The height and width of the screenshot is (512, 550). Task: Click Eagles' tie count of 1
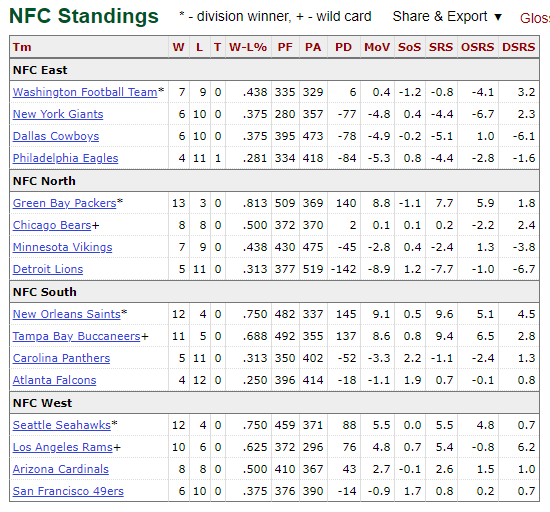click(x=217, y=158)
